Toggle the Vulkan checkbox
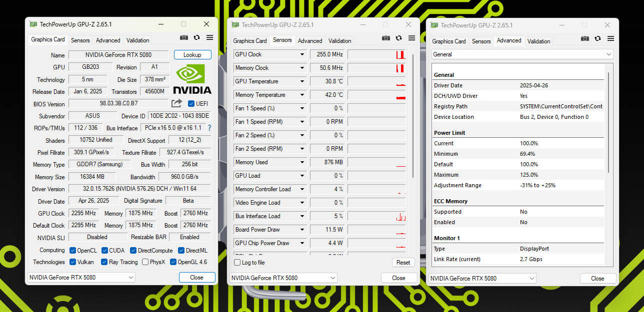The image size is (644, 312). coord(72,262)
